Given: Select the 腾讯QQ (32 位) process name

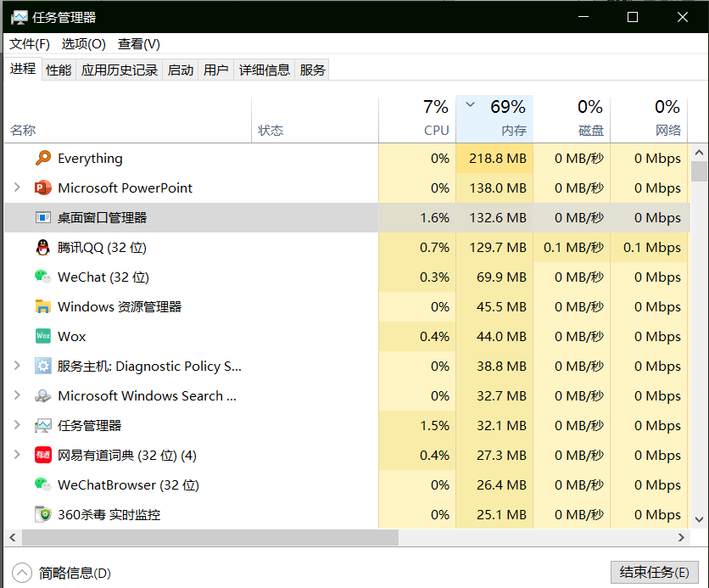Looking at the screenshot, I should click(x=102, y=248).
